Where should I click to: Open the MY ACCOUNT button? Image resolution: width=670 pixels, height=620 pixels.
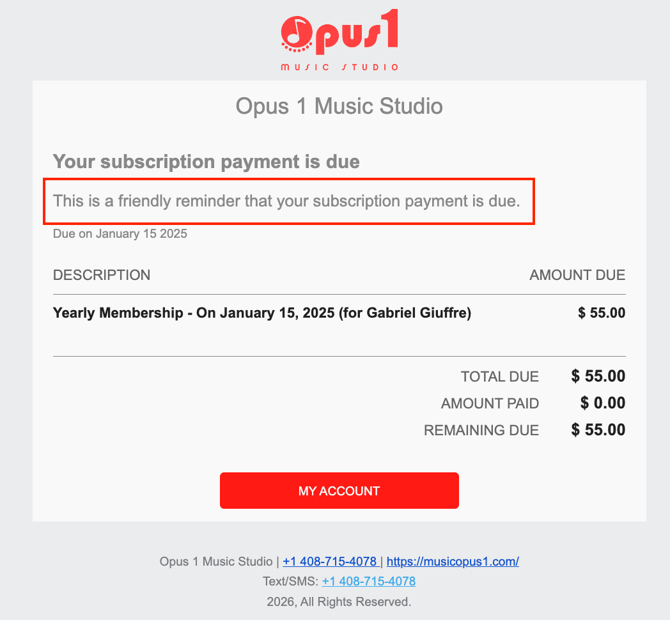(x=339, y=491)
